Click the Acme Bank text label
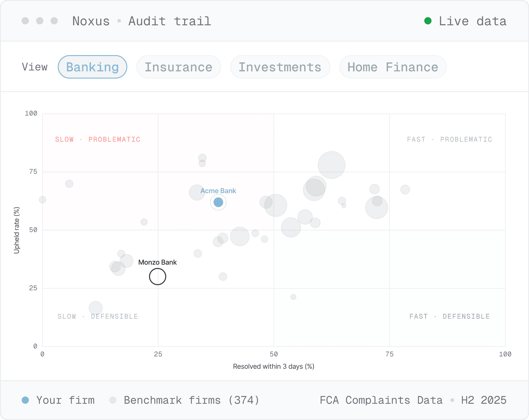Viewport: 529px width, 420px height. click(x=218, y=191)
